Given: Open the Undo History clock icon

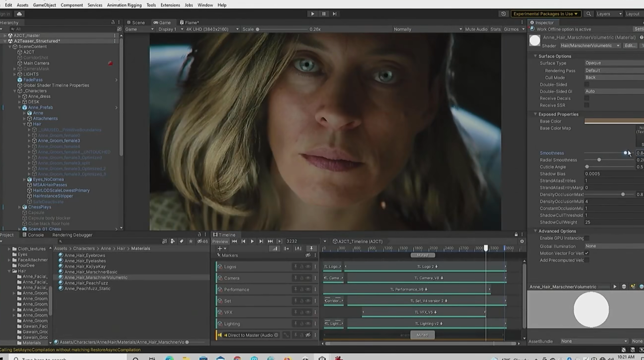Looking at the screenshot, I should (x=503, y=14).
